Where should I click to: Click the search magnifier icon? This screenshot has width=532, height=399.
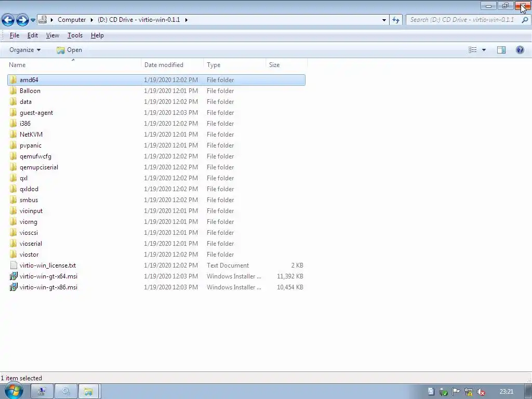[x=525, y=20]
